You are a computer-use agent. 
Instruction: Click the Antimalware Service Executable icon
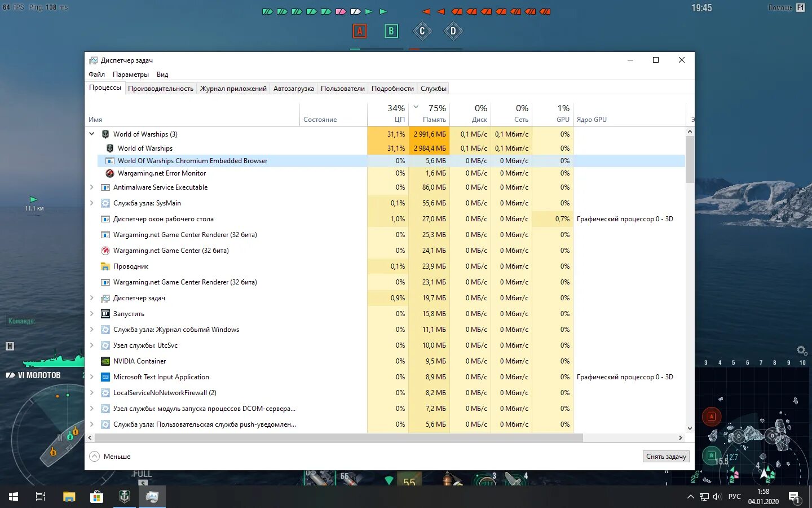[105, 187]
